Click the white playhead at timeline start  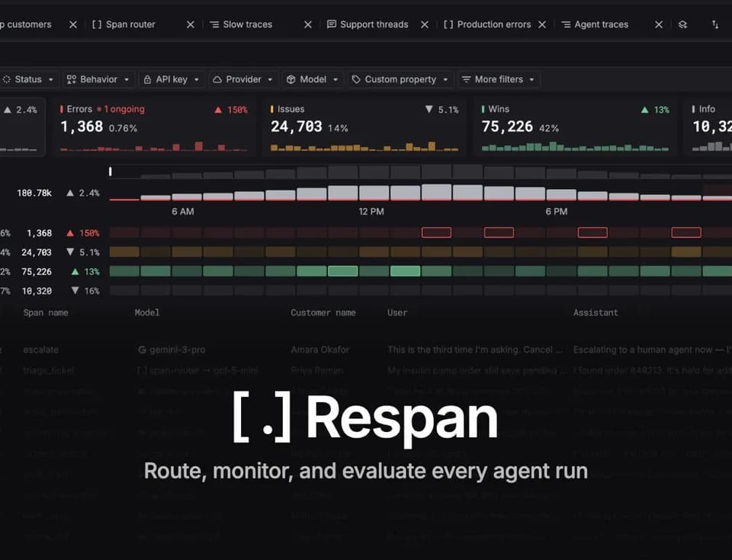[111, 171]
